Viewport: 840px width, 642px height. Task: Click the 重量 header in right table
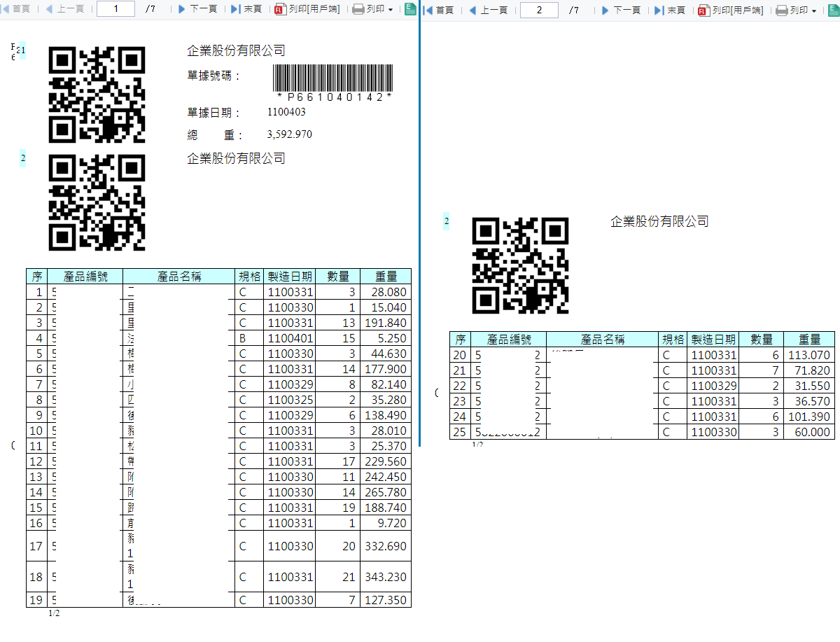point(809,340)
